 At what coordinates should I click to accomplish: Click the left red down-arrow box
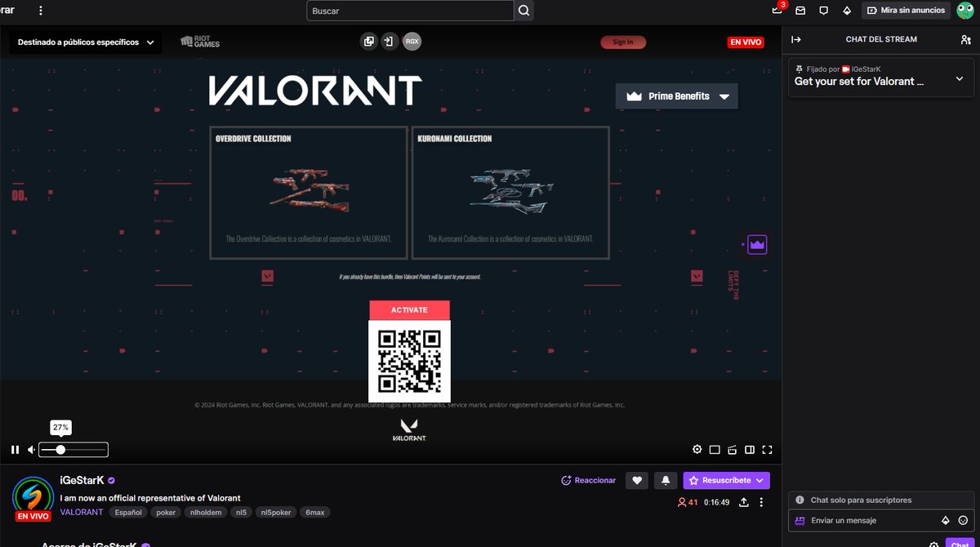click(267, 276)
